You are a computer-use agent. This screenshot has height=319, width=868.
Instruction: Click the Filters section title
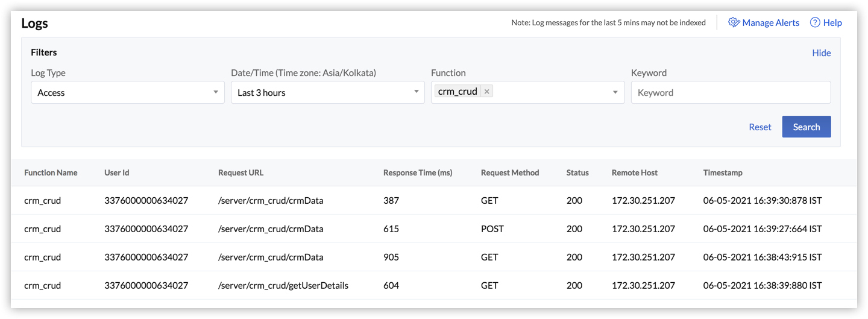point(44,52)
